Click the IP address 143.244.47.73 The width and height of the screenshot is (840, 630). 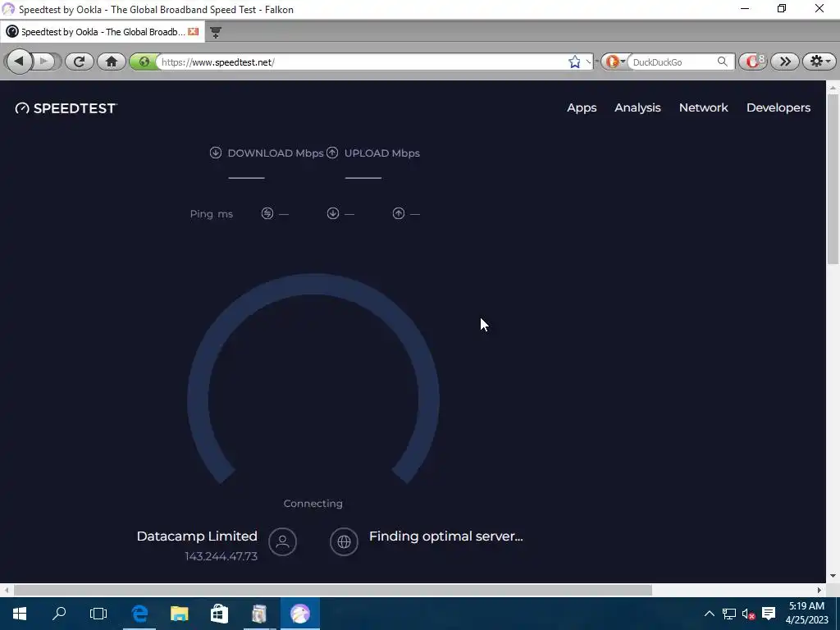click(x=221, y=556)
